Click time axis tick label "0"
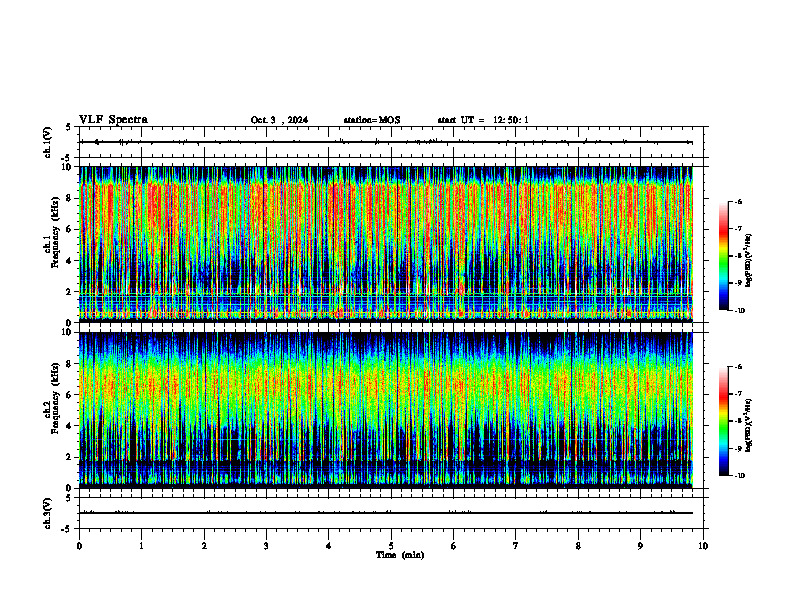Viewport: 792px width, 612px height. coord(79,546)
